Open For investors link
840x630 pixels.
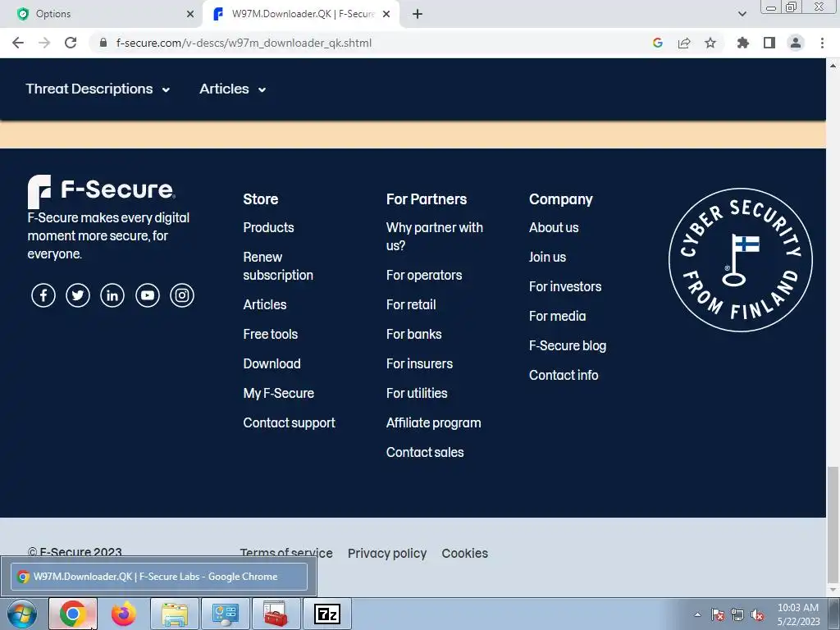(565, 286)
